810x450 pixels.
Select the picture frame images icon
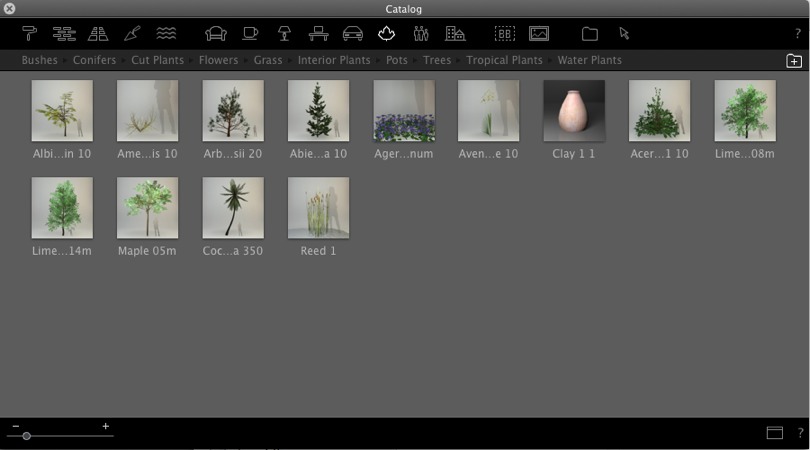click(x=539, y=34)
